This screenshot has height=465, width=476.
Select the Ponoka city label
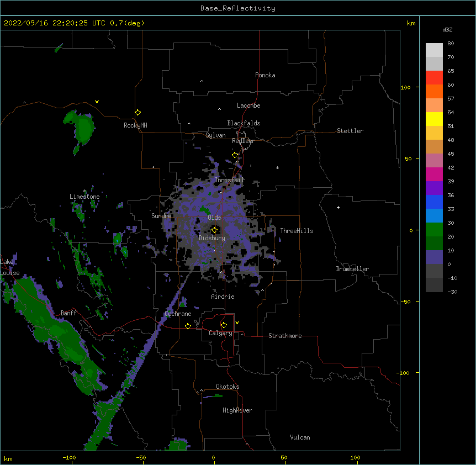point(265,75)
